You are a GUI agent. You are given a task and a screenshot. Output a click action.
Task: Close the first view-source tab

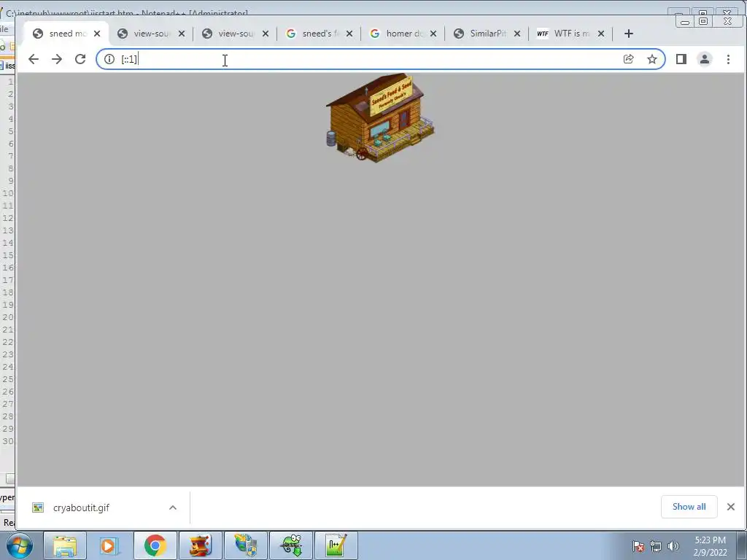(182, 34)
